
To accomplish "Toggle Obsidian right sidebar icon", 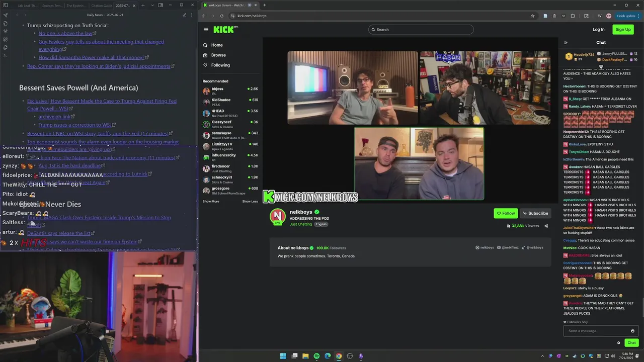I will (x=160, y=5).
